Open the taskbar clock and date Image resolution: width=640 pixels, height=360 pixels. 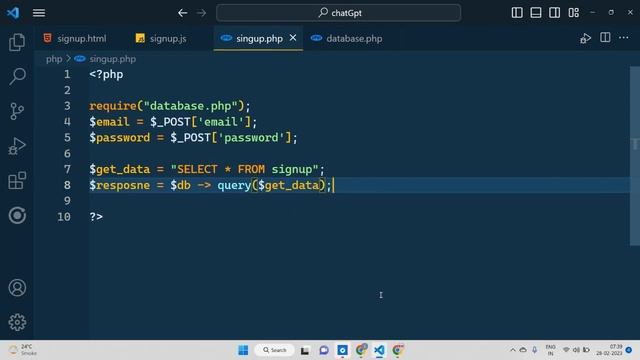[609, 350]
